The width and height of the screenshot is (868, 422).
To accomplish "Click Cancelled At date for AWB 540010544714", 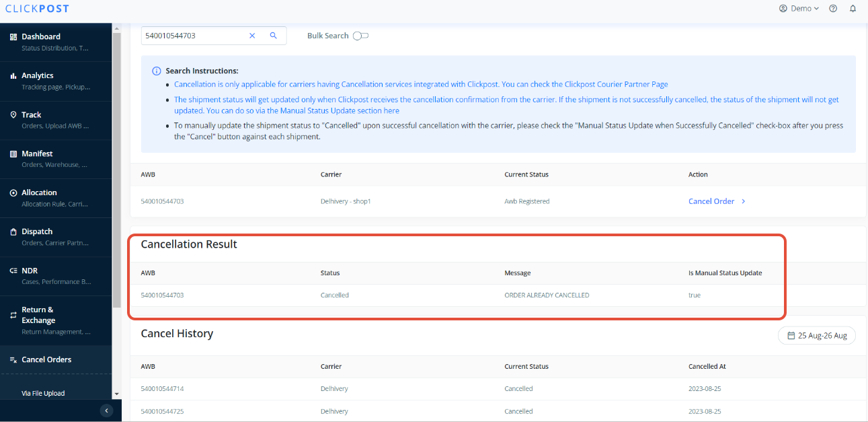I will (x=705, y=389).
